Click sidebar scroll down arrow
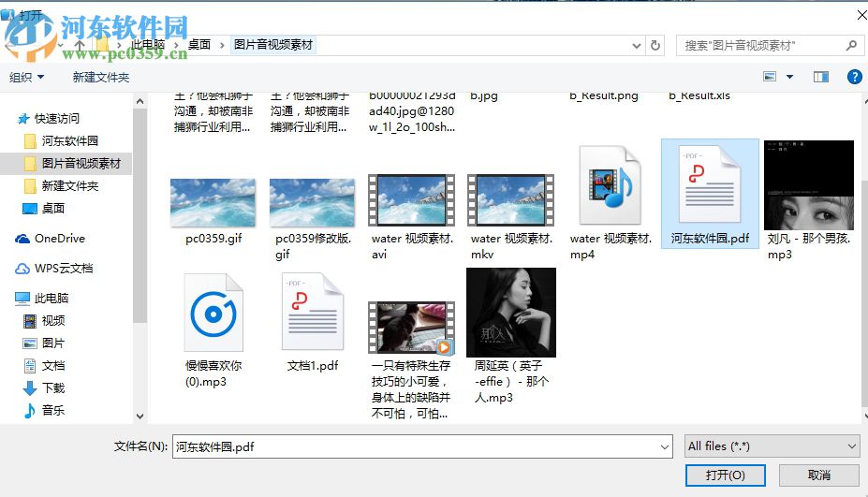This screenshot has height=497, width=868. click(x=140, y=417)
